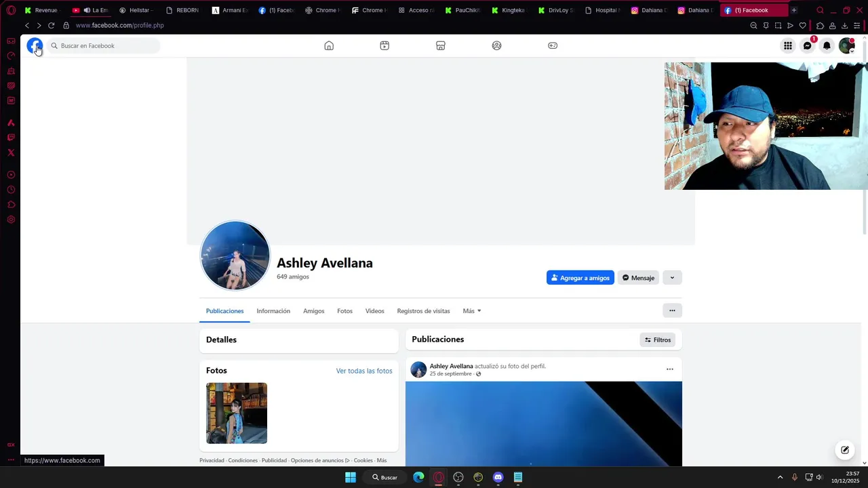Open the new message compose icon
Viewport: 868px width, 488px height.
point(845,450)
